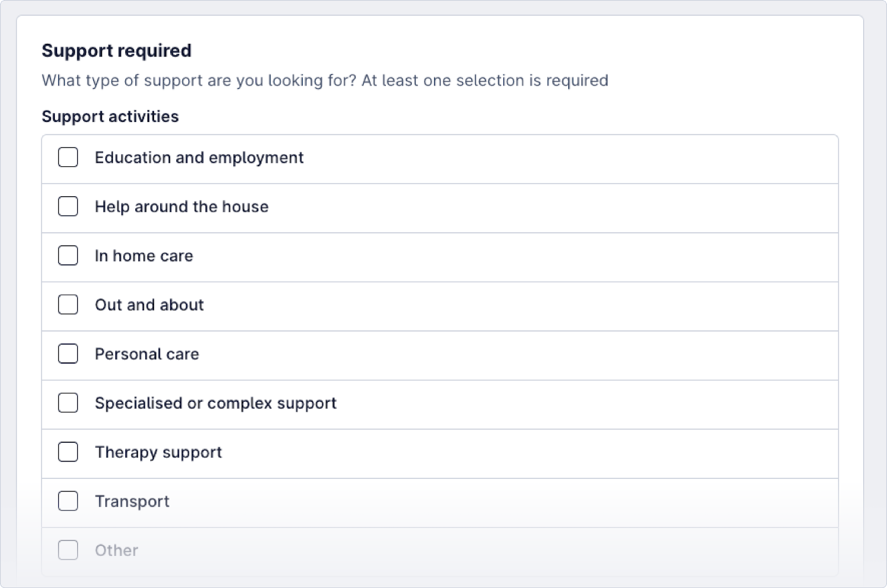Check the Education and employment checkbox
The height and width of the screenshot is (588, 887).
pyautogui.click(x=68, y=157)
